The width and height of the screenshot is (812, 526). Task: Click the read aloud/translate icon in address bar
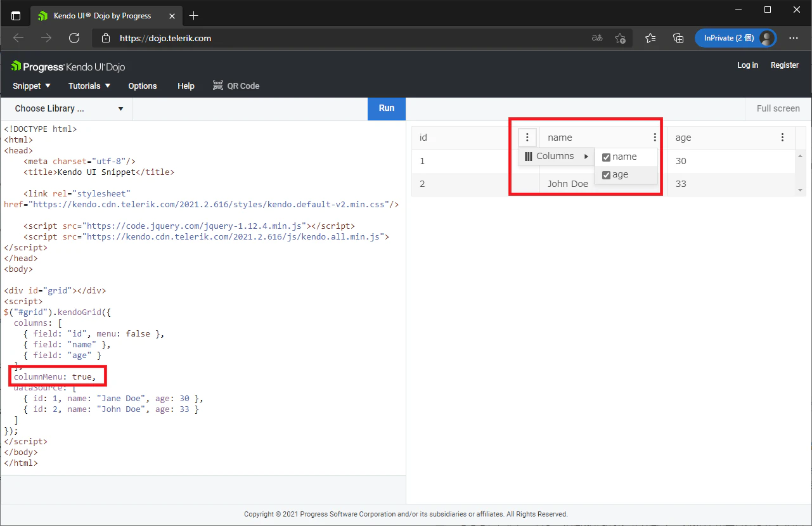pyautogui.click(x=596, y=38)
